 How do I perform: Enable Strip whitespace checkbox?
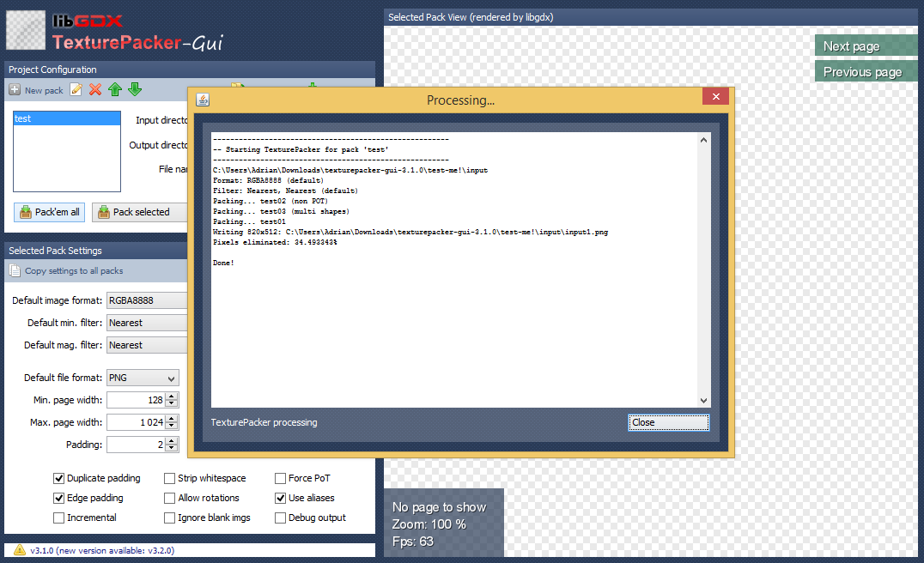click(170, 478)
